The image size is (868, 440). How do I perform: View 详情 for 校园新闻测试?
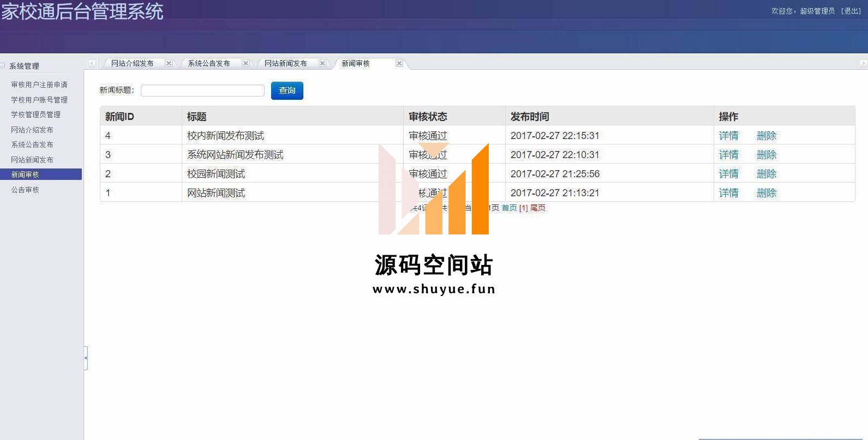pos(729,174)
